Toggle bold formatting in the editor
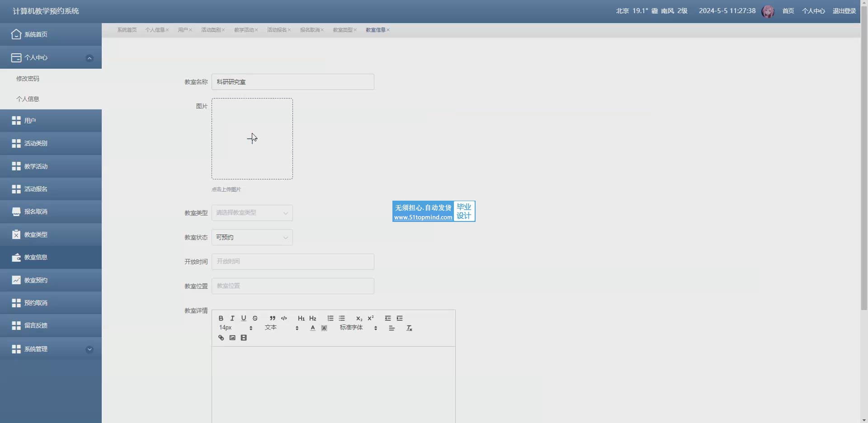The height and width of the screenshot is (423, 868). click(221, 318)
